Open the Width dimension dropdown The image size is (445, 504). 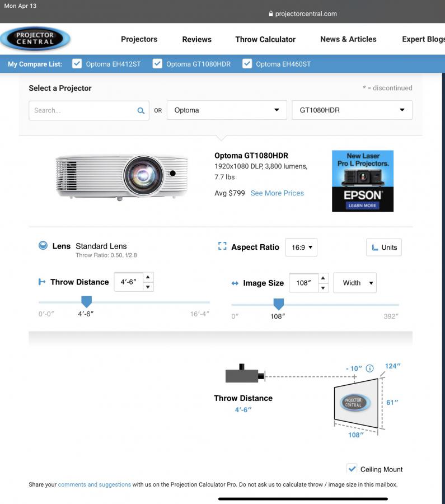[x=355, y=283]
